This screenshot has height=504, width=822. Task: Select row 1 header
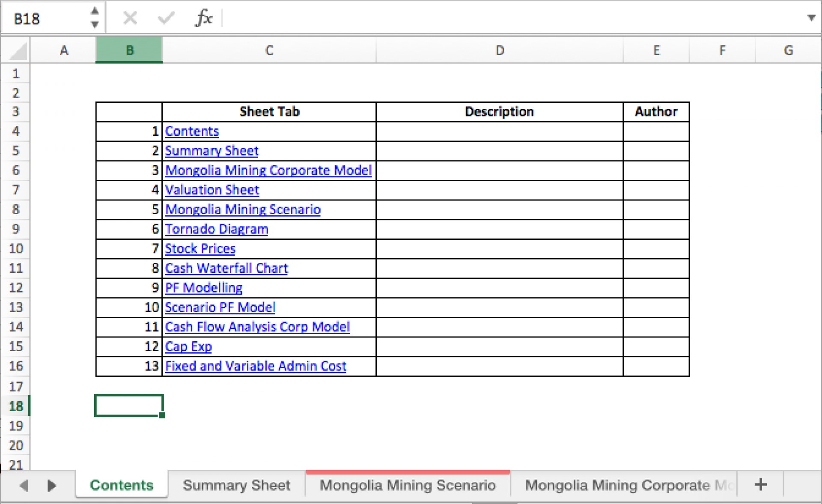16,74
